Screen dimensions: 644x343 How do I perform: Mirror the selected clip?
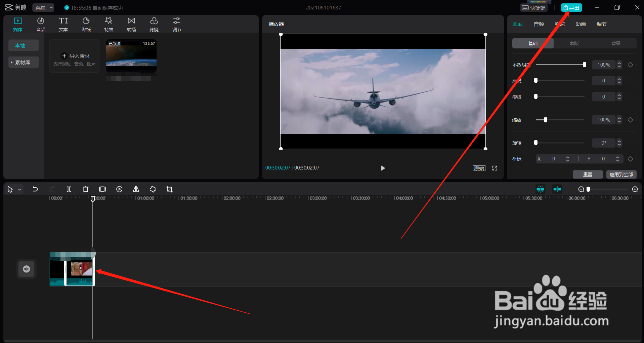(136, 189)
